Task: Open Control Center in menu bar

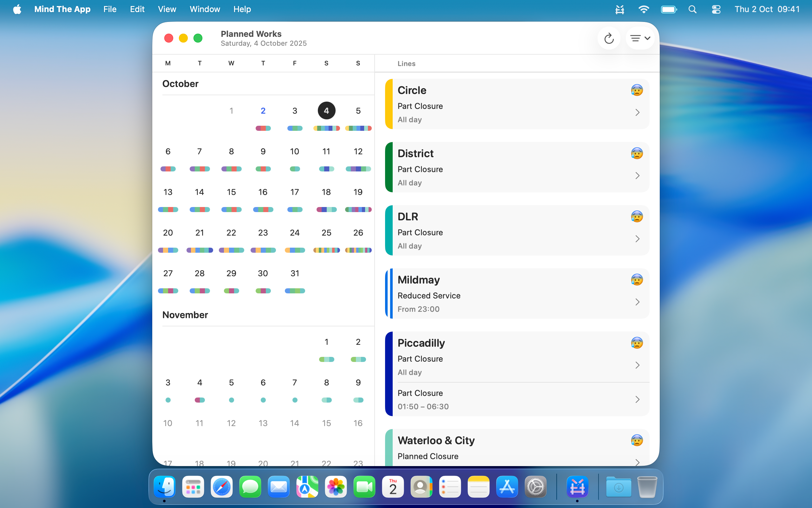Action: click(716, 10)
